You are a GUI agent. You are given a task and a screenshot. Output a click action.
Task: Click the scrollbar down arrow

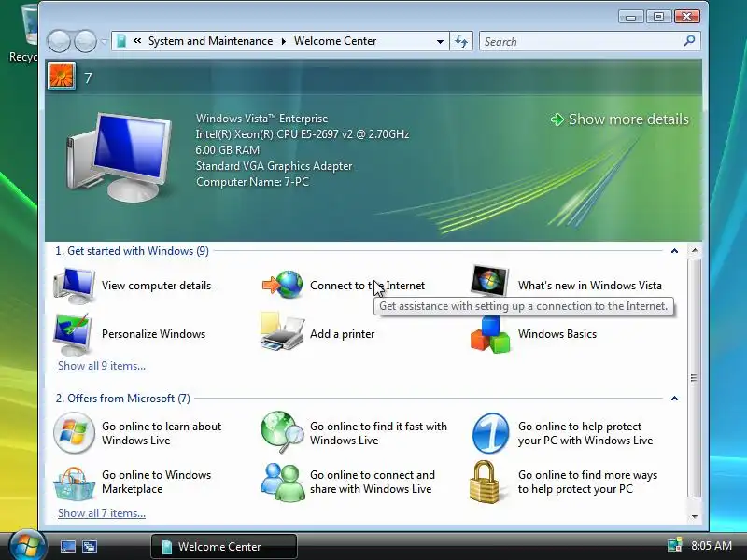pos(695,516)
